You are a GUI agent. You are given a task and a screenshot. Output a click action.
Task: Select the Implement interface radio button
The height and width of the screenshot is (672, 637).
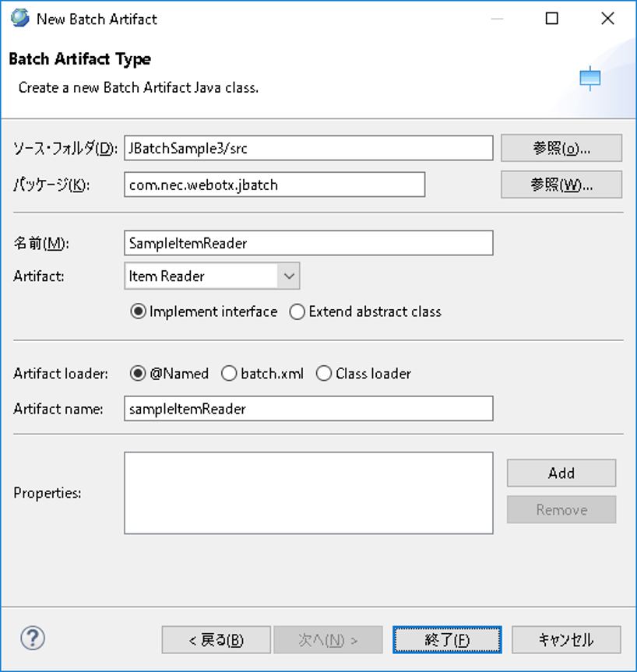pyautogui.click(x=139, y=311)
